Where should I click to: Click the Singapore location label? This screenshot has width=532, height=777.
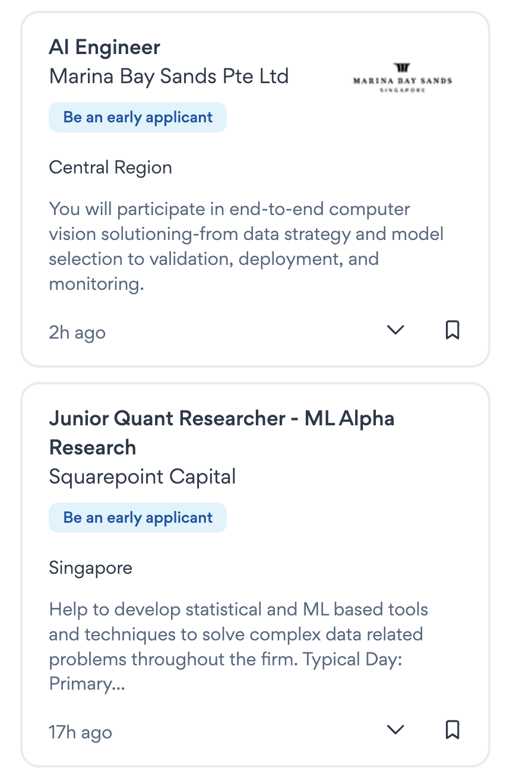[90, 568]
